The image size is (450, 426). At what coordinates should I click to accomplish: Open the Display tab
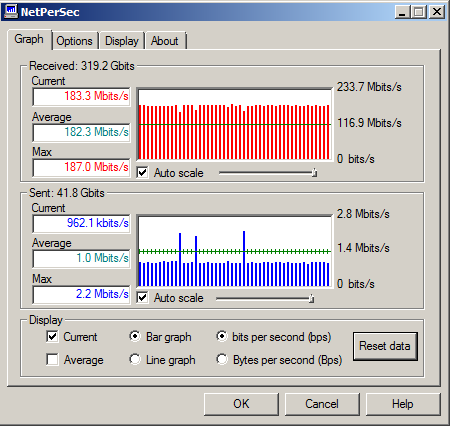click(x=122, y=41)
